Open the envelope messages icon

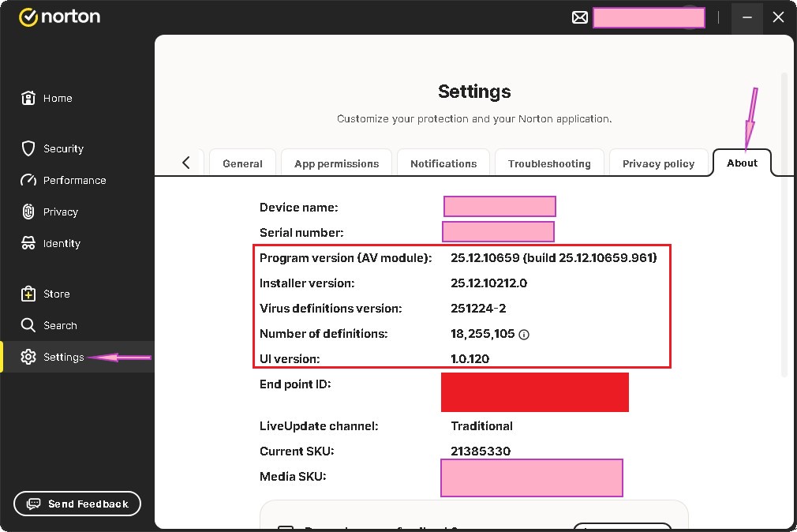click(580, 17)
